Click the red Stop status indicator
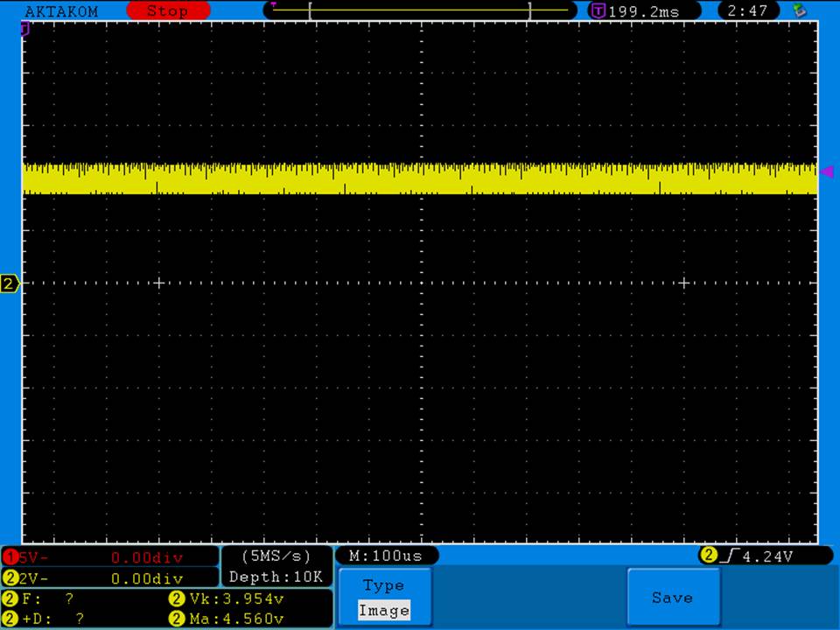840x630 pixels. click(168, 11)
